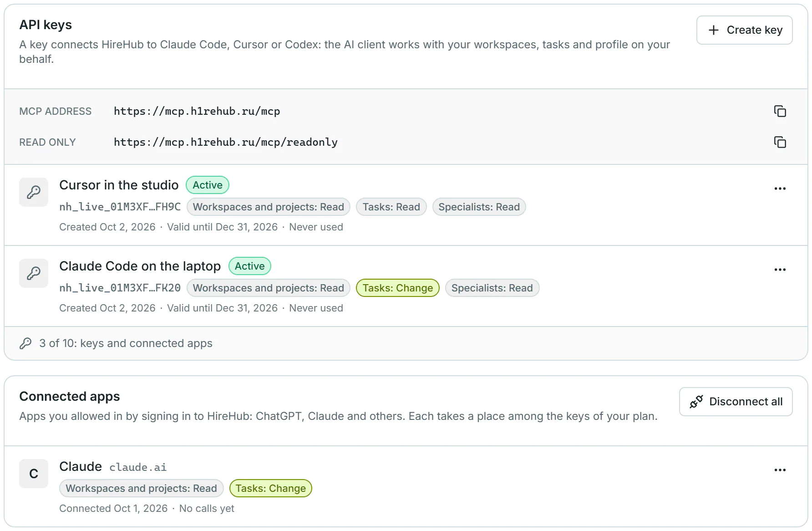
Task: Click the Claude app avatar letter C
Action: pos(34,474)
